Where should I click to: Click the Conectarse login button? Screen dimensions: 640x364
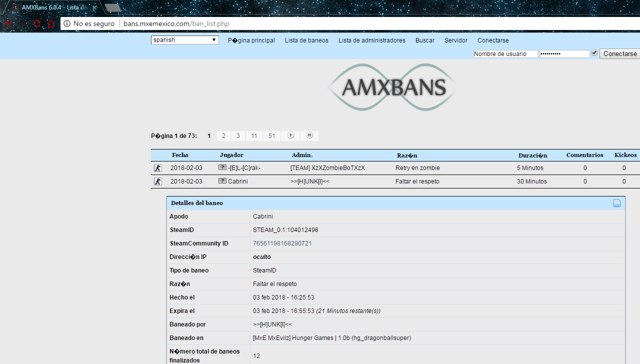tap(620, 53)
